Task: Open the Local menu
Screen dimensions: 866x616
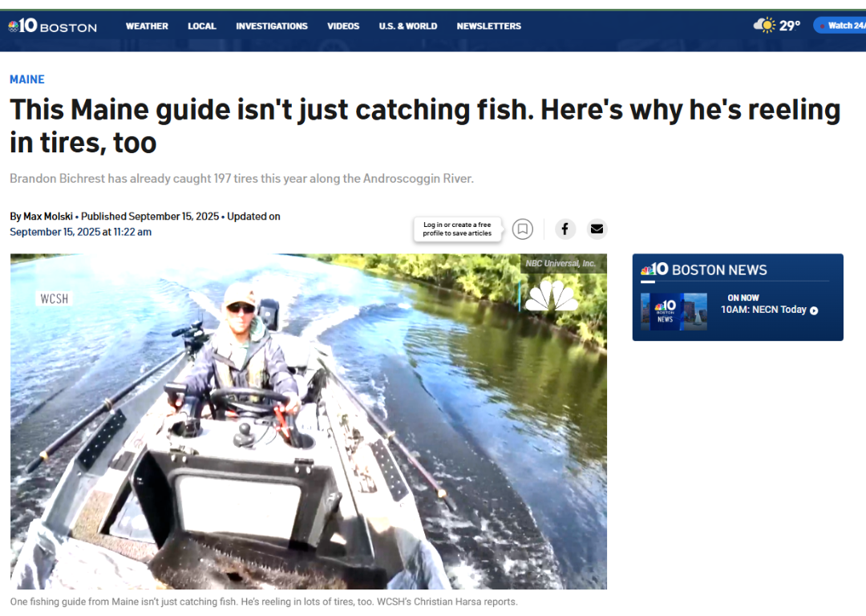Action: [x=201, y=26]
